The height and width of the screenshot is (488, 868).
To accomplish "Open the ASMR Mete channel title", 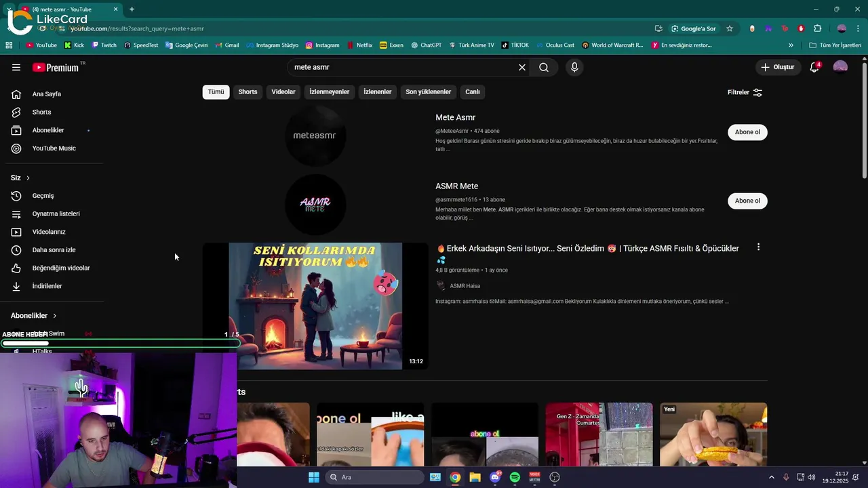I will tap(456, 186).
